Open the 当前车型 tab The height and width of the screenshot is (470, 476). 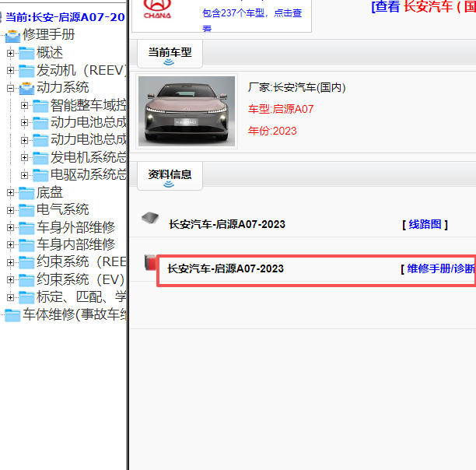170,54
